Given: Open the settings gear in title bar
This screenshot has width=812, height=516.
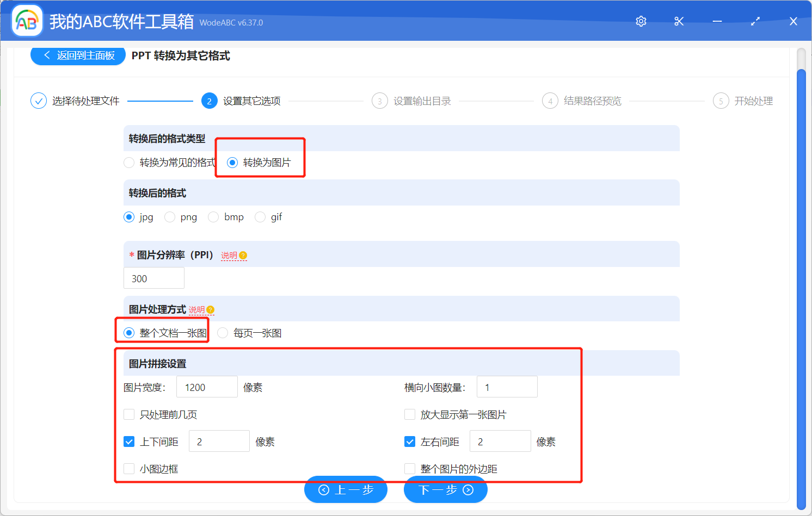Looking at the screenshot, I should coord(641,21).
